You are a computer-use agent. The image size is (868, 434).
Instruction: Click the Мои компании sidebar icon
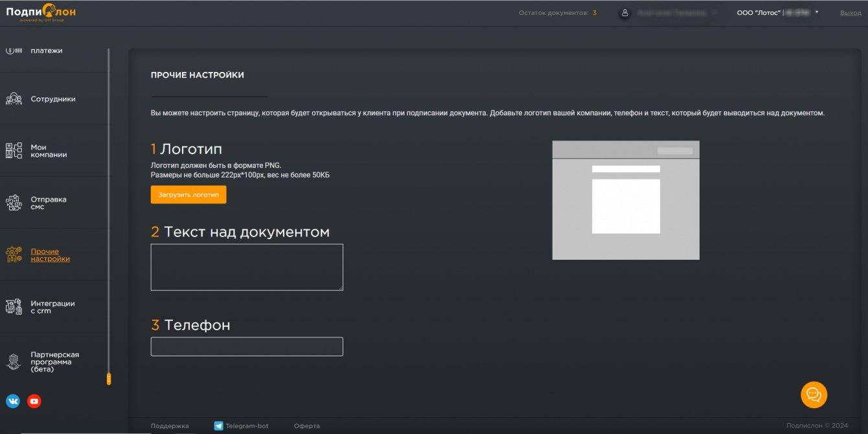click(x=14, y=151)
